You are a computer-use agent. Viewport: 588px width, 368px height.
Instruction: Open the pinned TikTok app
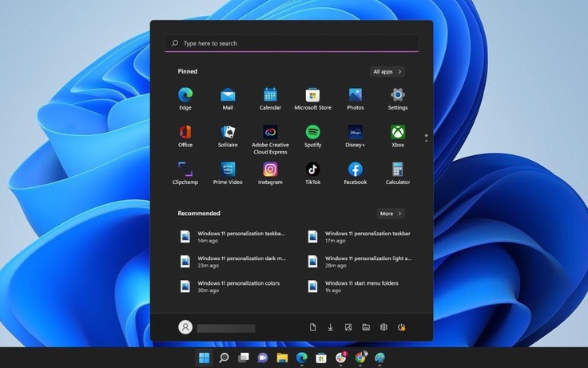[312, 173]
